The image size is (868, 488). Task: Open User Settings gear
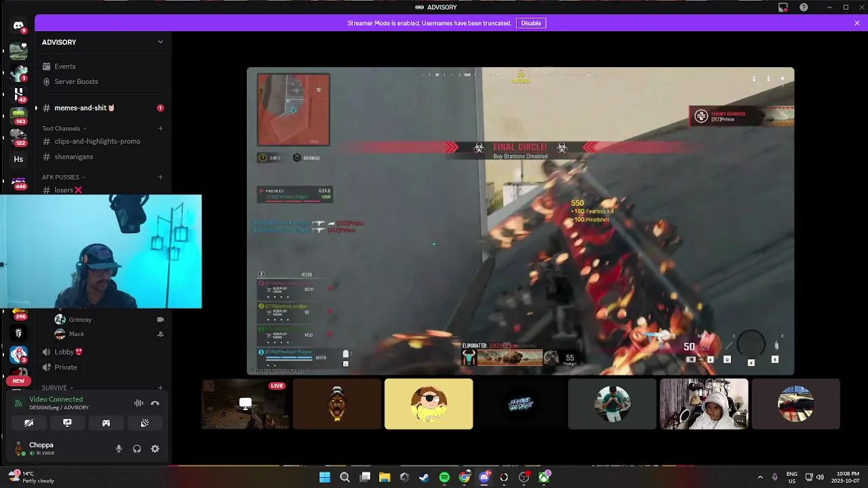155,449
